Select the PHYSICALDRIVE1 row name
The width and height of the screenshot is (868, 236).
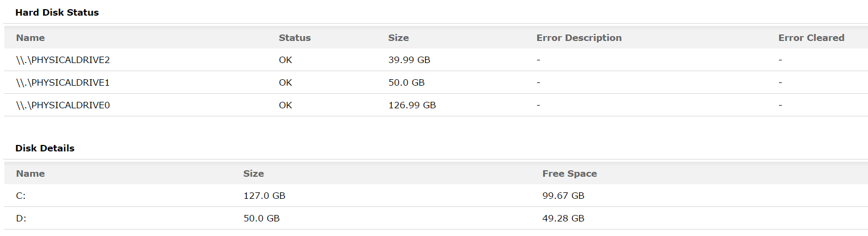point(63,82)
